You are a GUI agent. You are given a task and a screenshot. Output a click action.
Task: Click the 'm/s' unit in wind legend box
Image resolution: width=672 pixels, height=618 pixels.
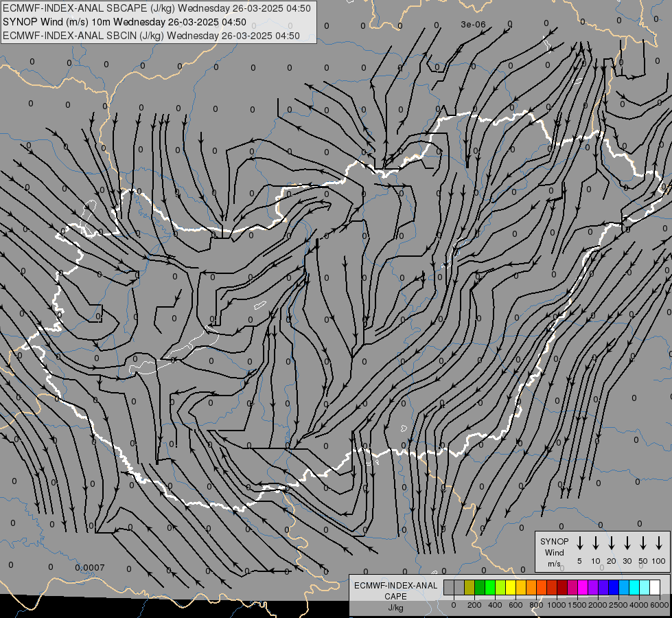[554, 564]
